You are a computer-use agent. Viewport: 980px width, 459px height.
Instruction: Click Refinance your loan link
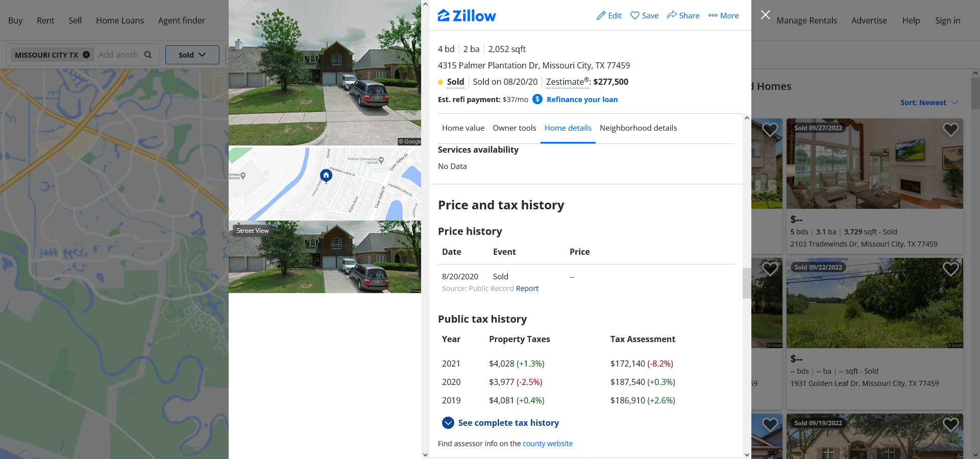(582, 100)
